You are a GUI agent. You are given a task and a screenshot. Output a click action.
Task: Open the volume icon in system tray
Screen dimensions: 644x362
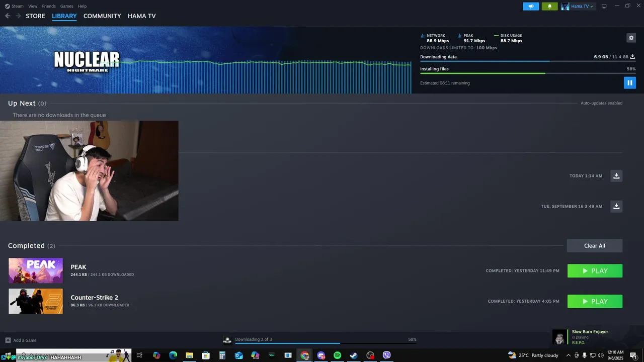point(600,355)
